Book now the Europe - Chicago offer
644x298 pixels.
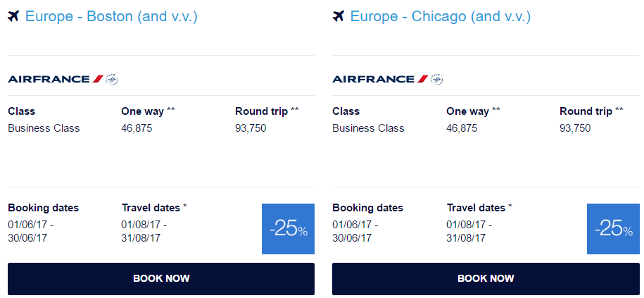tap(486, 279)
